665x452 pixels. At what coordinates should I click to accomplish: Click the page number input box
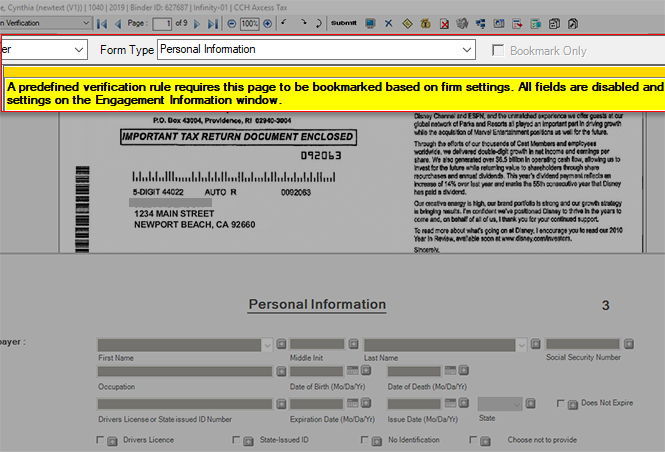[x=162, y=24]
